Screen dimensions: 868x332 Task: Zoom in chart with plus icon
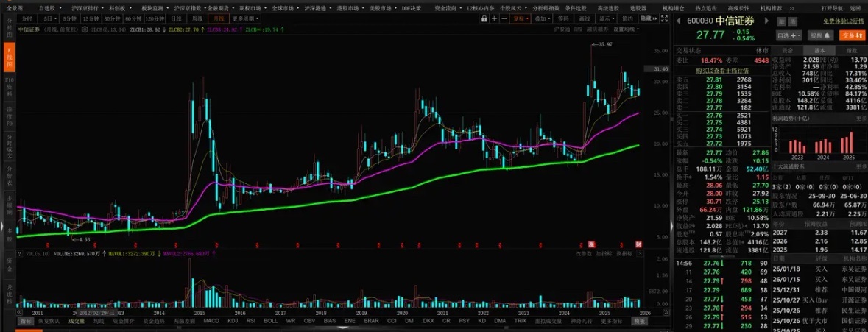pyautogui.click(x=494, y=18)
